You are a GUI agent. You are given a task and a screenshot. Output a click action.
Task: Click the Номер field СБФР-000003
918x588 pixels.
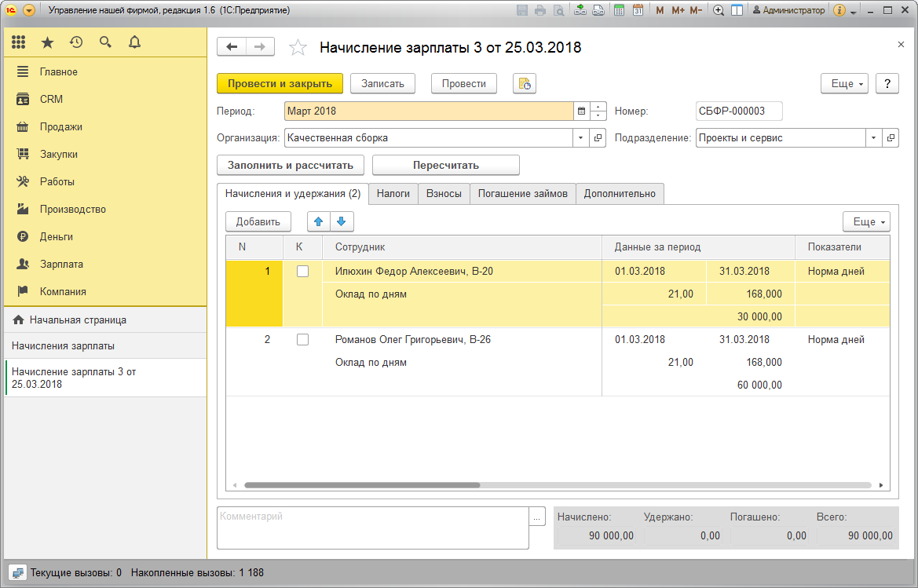pyautogui.click(x=739, y=111)
